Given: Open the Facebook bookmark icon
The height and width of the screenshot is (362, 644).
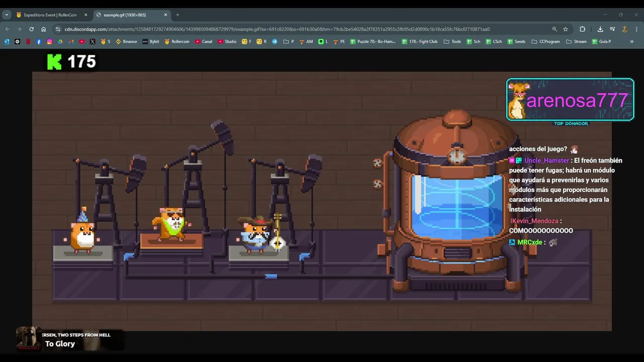Looking at the screenshot, I should 39,42.
